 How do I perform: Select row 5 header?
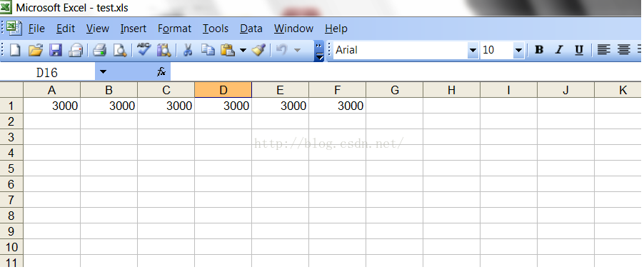tap(11, 168)
